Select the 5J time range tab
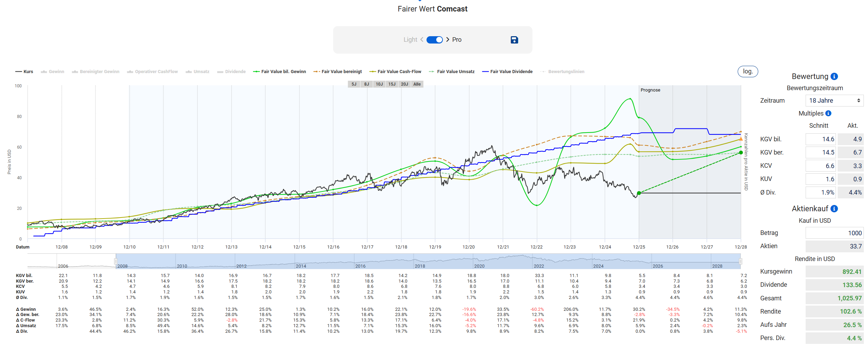This screenshot has height=347, width=868. pos(354,84)
